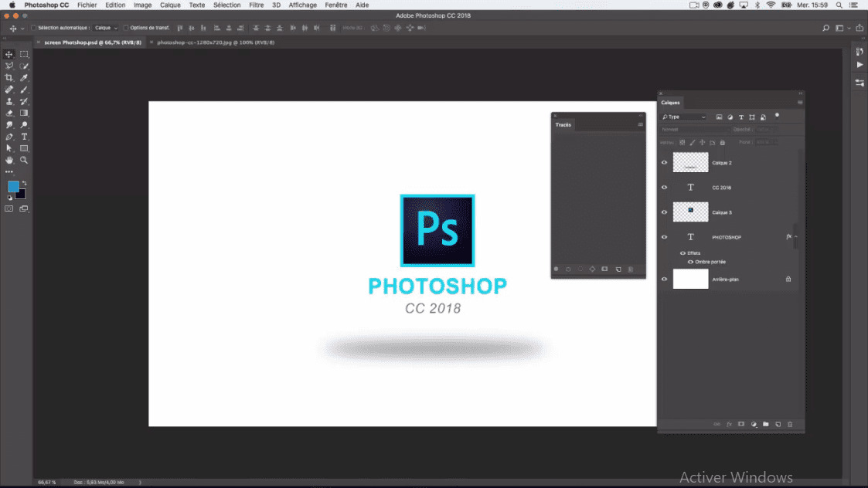
Task: Toggle visibility of Effets
Action: (x=682, y=252)
